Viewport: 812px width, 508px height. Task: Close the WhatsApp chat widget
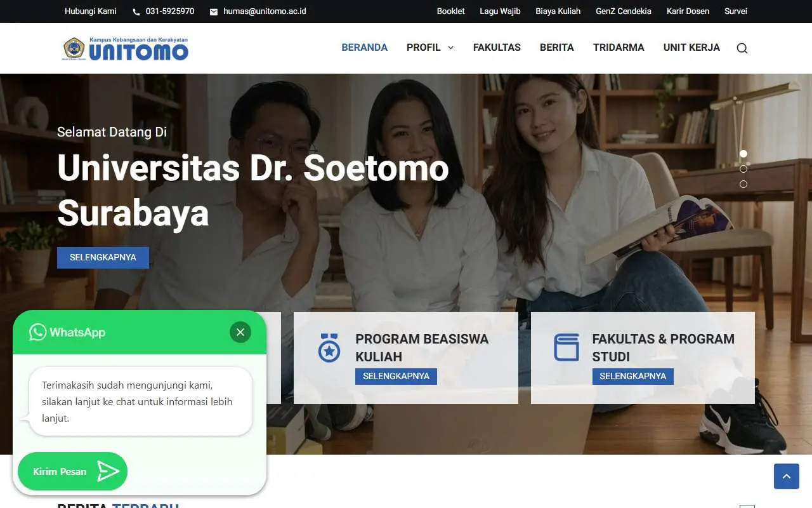pos(240,332)
